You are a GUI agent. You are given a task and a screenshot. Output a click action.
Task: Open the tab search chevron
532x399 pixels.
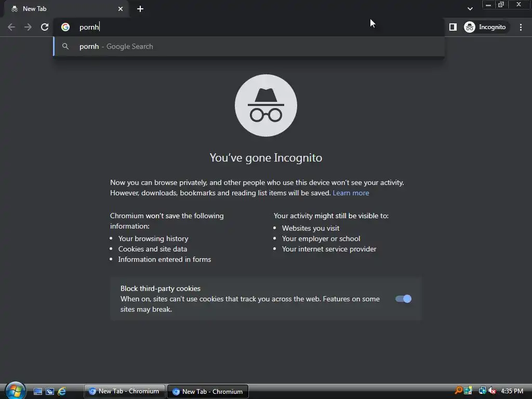tap(470, 9)
